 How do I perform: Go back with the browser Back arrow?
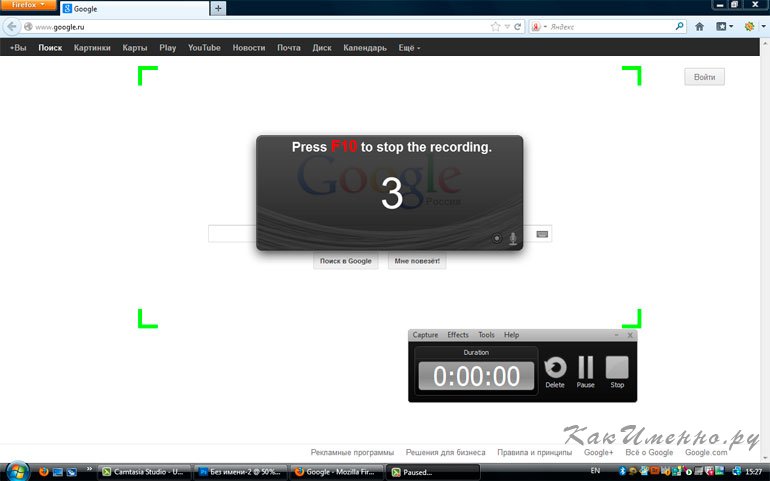pyautogui.click(x=11, y=27)
